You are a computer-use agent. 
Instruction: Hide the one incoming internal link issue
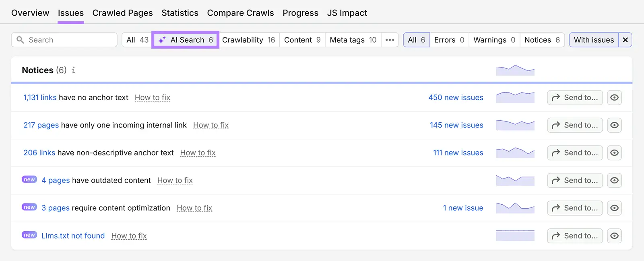coord(614,125)
